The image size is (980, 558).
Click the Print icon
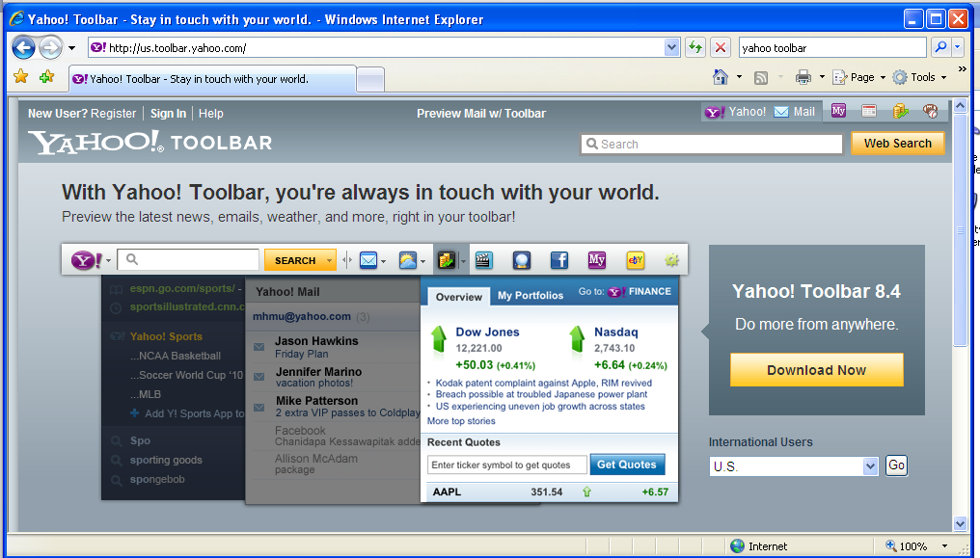pyautogui.click(x=803, y=77)
